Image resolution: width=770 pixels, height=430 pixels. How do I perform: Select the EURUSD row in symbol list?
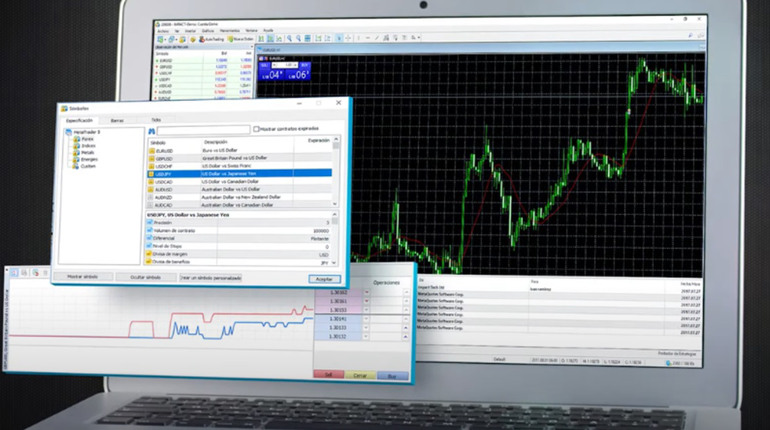[240, 151]
